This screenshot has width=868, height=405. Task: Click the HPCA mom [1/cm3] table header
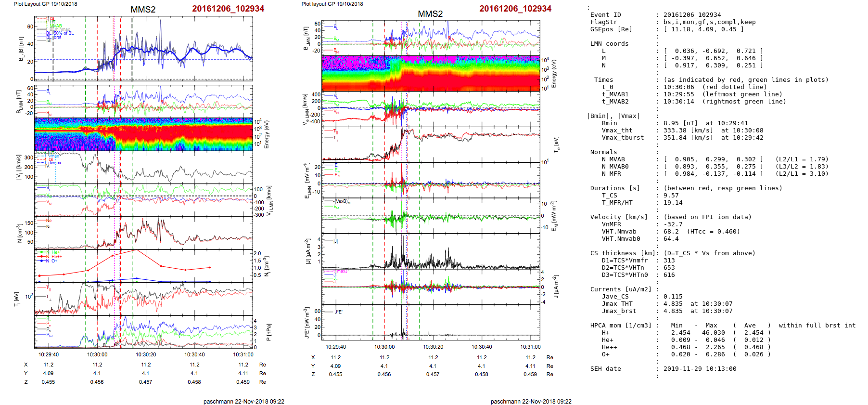pyautogui.click(x=621, y=326)
